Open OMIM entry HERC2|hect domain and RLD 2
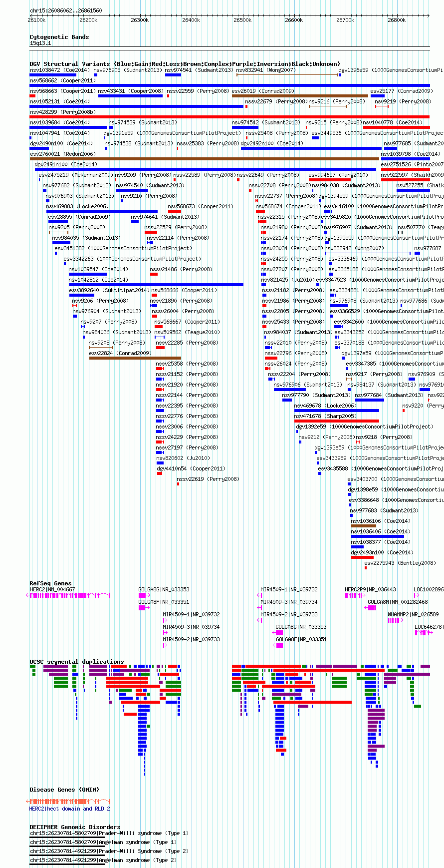 pyautogui.click(x=70, y=809)
